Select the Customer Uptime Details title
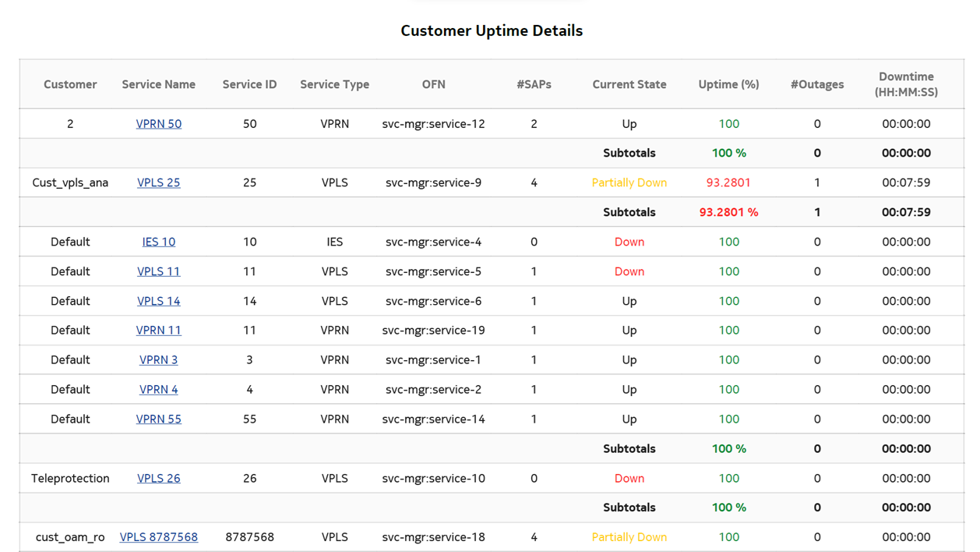The image size is (980, 552). [492, 31]
